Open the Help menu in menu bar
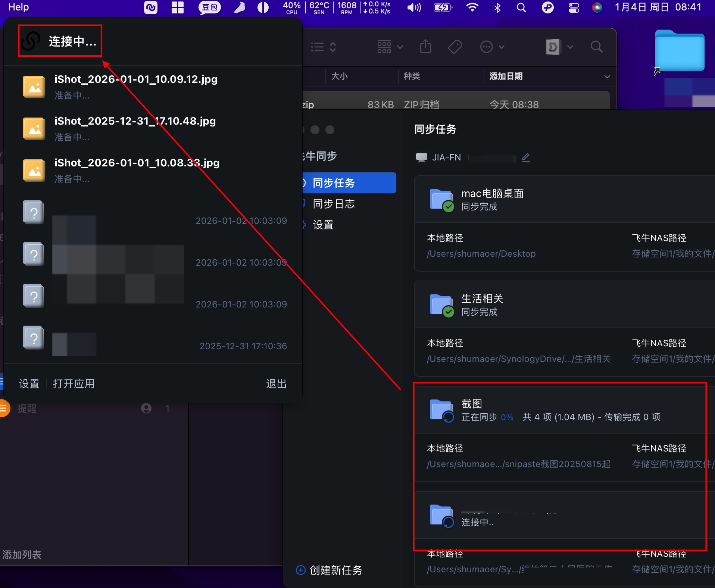Viewport: 715px width, 588px height. click(19, 7)
